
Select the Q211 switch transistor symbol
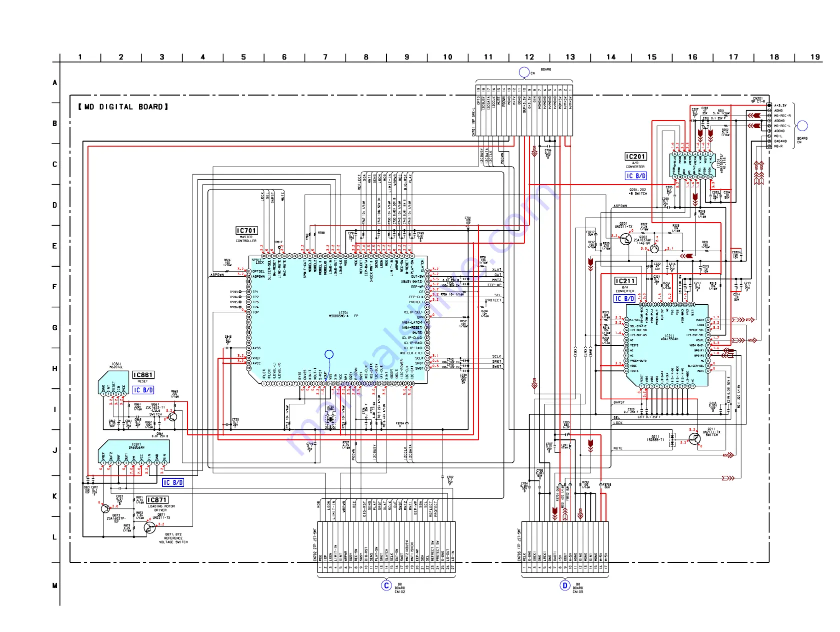pyautogui.click(x=694, y=439)
